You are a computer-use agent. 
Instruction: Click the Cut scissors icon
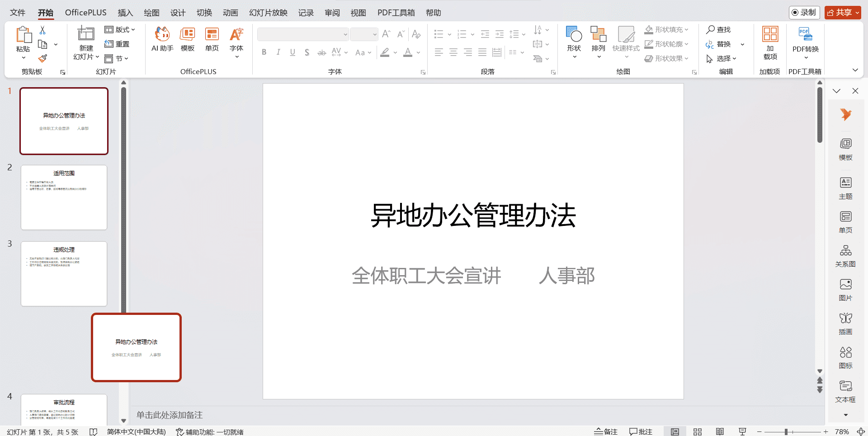point(42,30)
